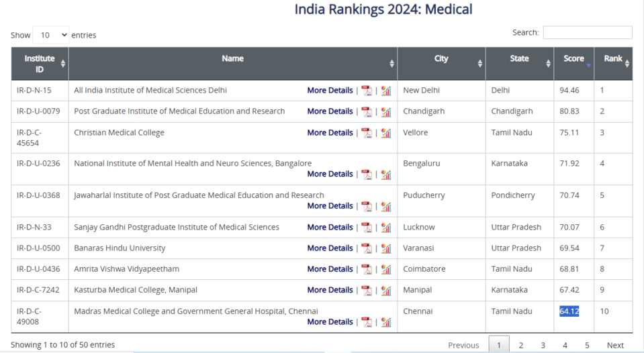
Task: Open More Details for NIMHANS Bangalore
Action: pos(330,174)
